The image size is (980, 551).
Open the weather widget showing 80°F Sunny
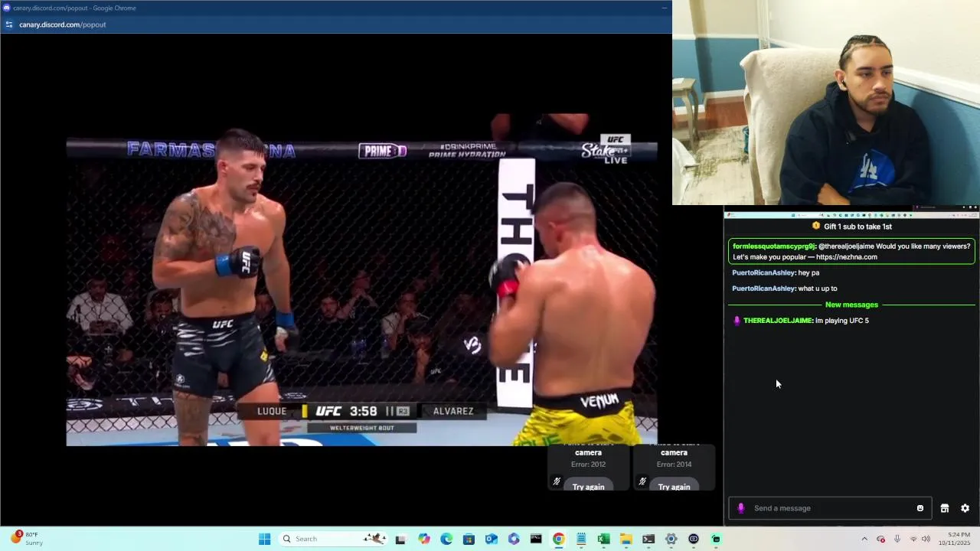pos(27,539)
